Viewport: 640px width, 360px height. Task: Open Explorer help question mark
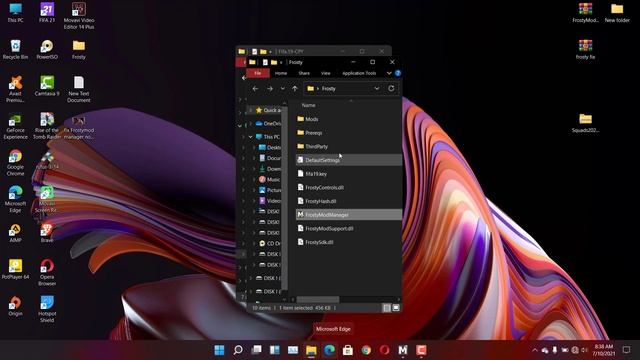coord(398,73)
